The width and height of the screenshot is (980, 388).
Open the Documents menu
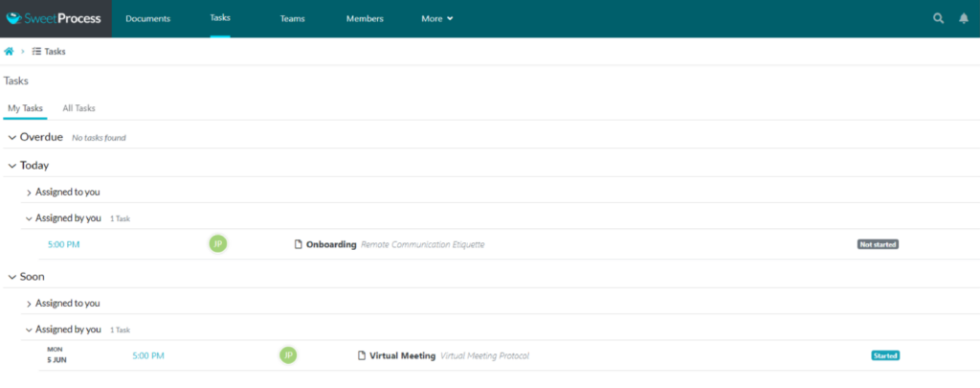click(x=148, y=19)
